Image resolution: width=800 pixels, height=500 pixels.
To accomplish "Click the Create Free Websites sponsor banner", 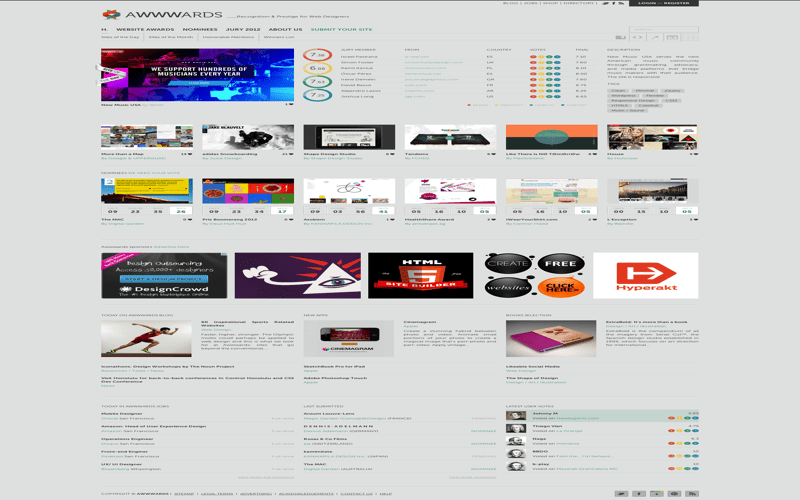I will (x=534, y=276).
